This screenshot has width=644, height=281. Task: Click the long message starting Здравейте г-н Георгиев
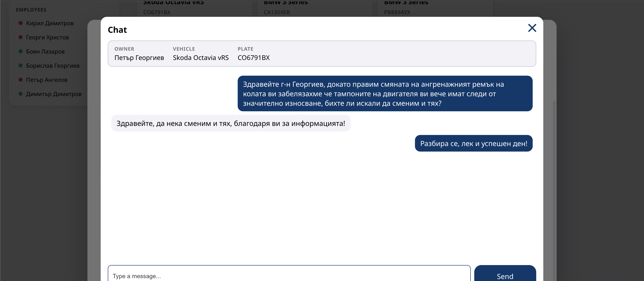tap(385, 94)
